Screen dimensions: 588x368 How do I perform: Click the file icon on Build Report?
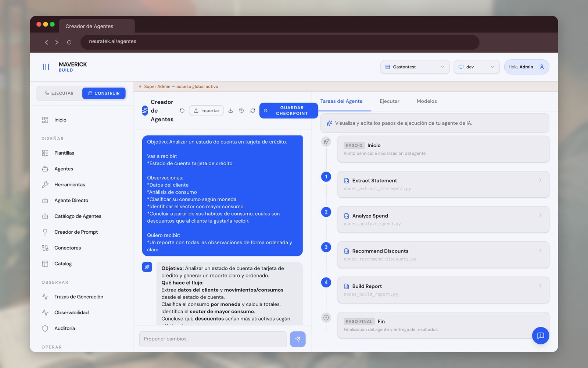(347, 286)
